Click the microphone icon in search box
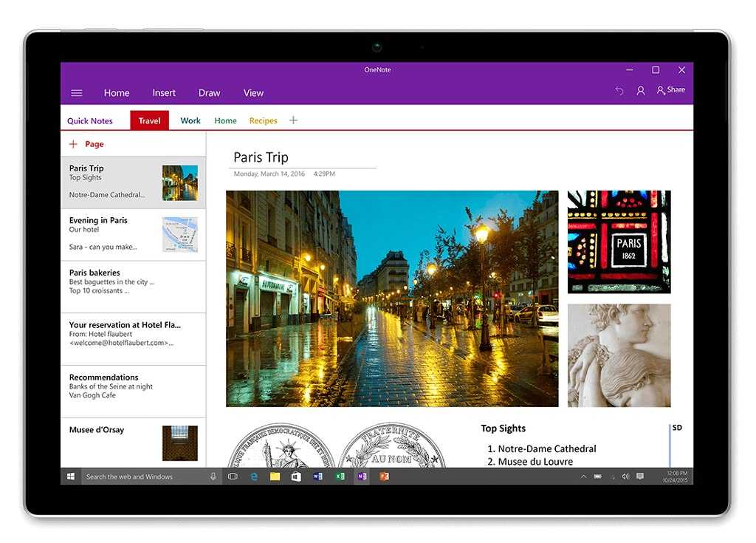Image resolution: width=756 pixels, height=543 pixels. (x=213, y=477)
